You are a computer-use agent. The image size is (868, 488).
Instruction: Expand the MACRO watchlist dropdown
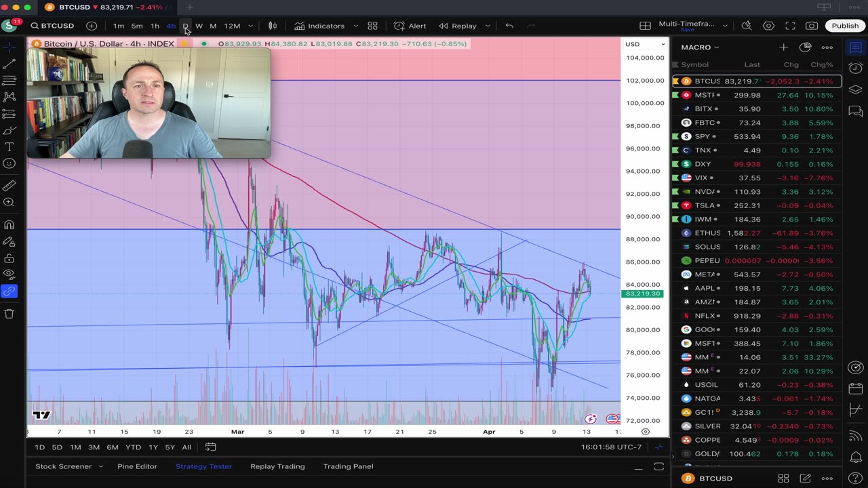701,47
